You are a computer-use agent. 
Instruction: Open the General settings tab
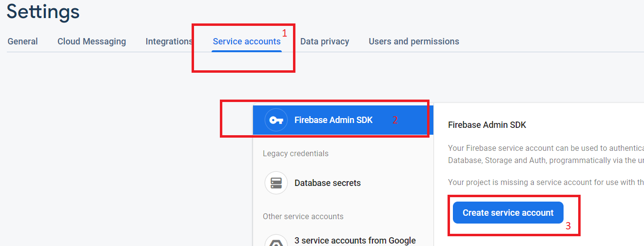point(22,41)
